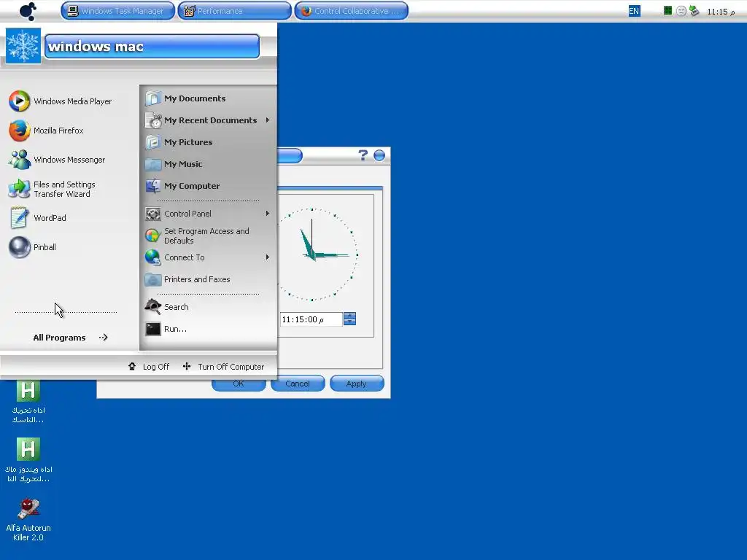The height and width of the screenshot is (560, 747).
Task: Open Windows Messenger icon
Action: coord(20,160)
